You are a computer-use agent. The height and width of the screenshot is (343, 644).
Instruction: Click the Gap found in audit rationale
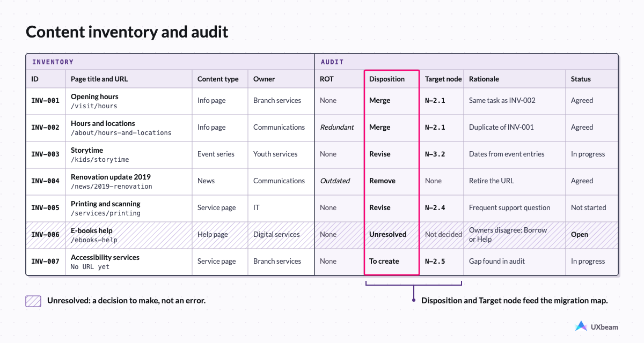[x=497, y=262]
